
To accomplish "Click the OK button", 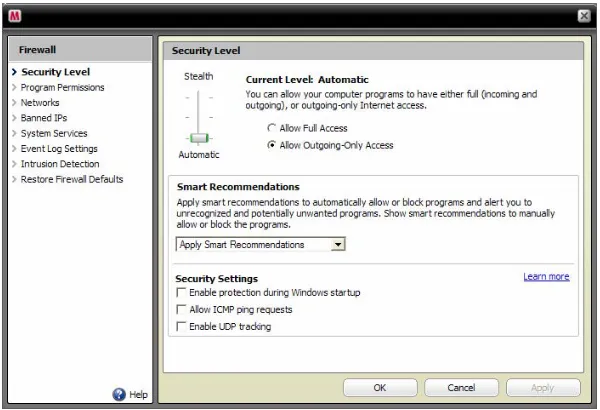I will click(x=380, y=388).
